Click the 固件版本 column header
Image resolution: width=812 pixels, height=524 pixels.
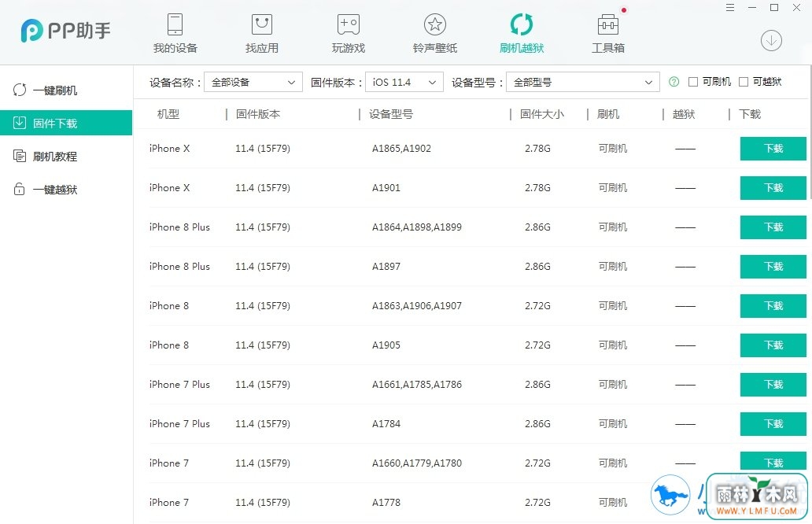[258, 114]
